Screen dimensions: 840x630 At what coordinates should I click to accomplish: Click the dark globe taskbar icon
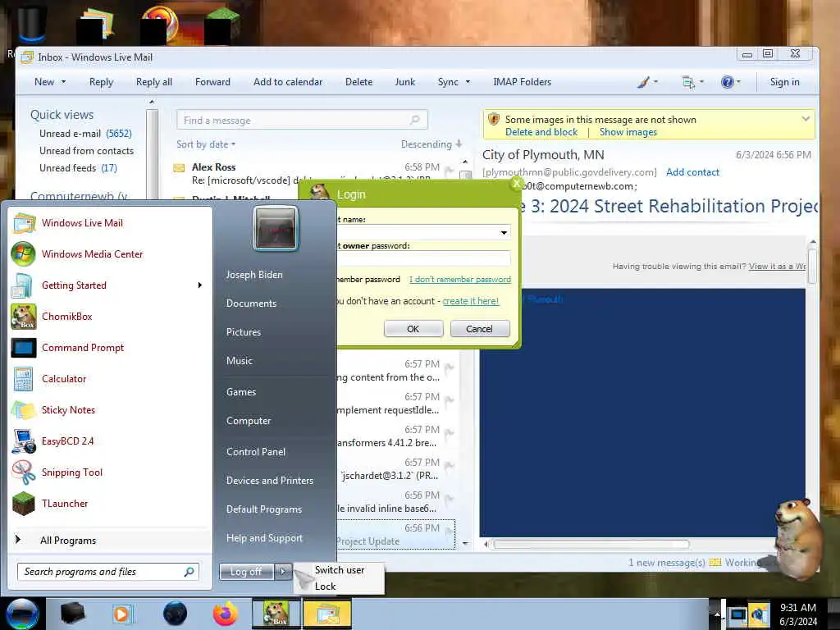click(x=176, y=614)
